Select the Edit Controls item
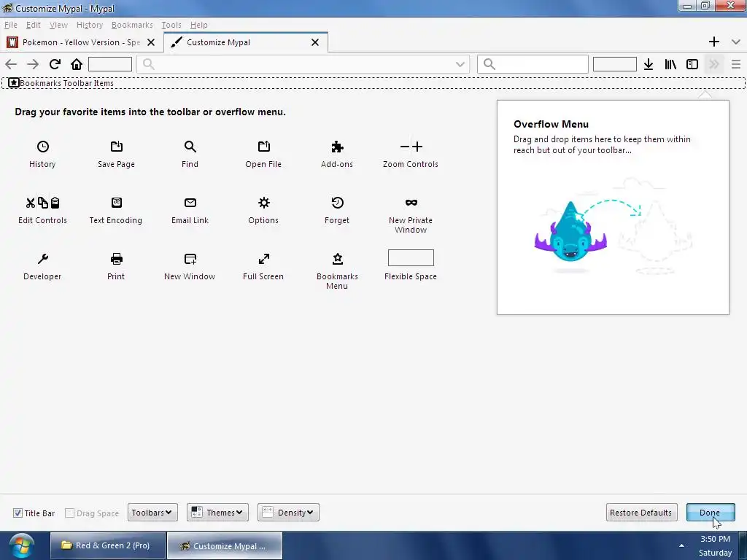Screen dimensions: 747x560 pyautogui.click(x=42, y=210)
